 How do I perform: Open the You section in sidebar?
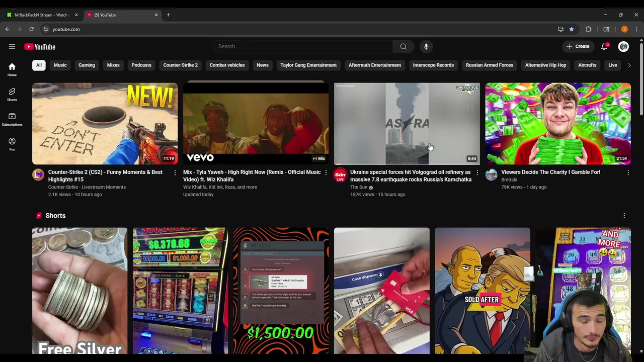12,144
